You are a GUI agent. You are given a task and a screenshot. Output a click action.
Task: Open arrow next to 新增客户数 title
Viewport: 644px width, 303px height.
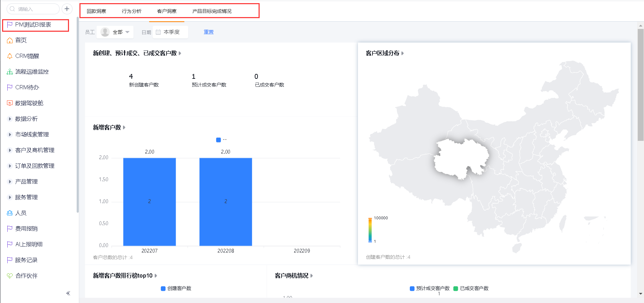124,128
